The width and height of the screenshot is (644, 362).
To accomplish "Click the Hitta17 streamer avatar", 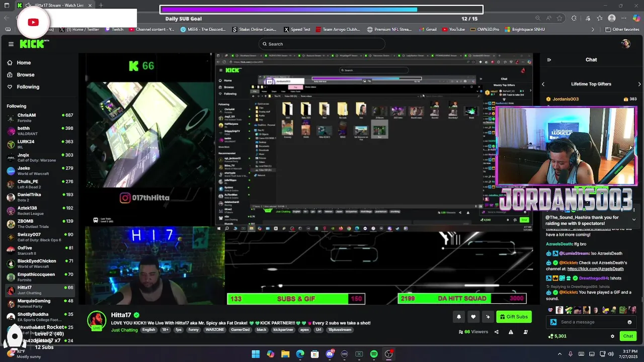I will [97, 320].
